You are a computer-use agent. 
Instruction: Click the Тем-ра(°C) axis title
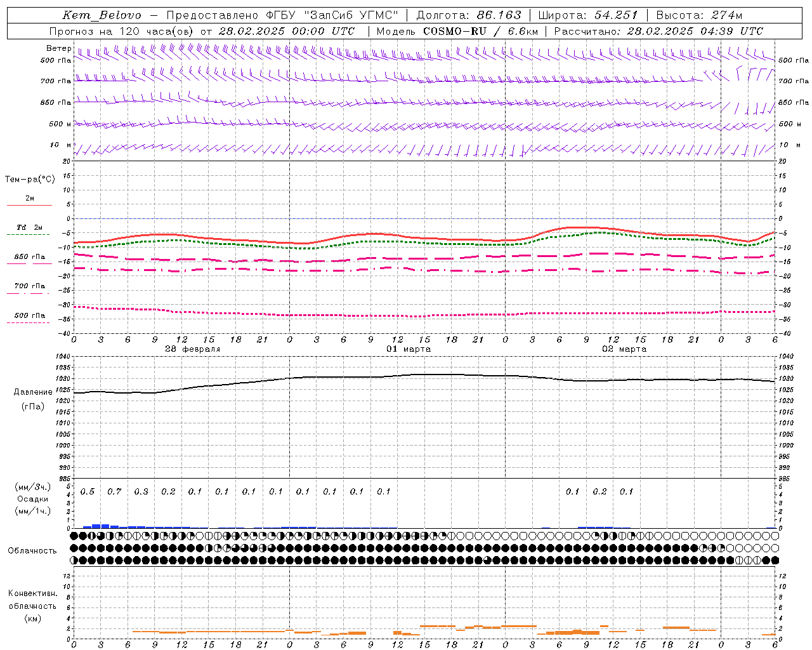[30, 180]
